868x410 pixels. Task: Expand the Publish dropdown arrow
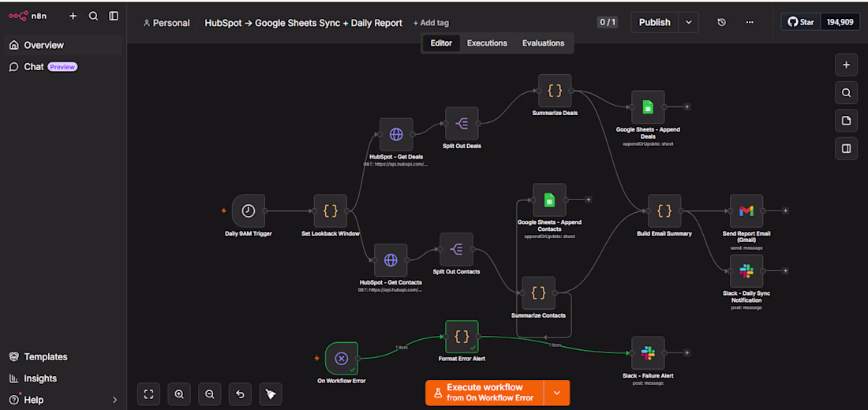(x=689, y=23)
